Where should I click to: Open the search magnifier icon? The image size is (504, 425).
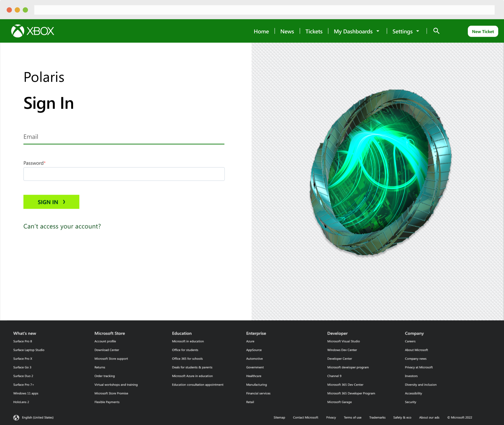(x=436, y=31)
